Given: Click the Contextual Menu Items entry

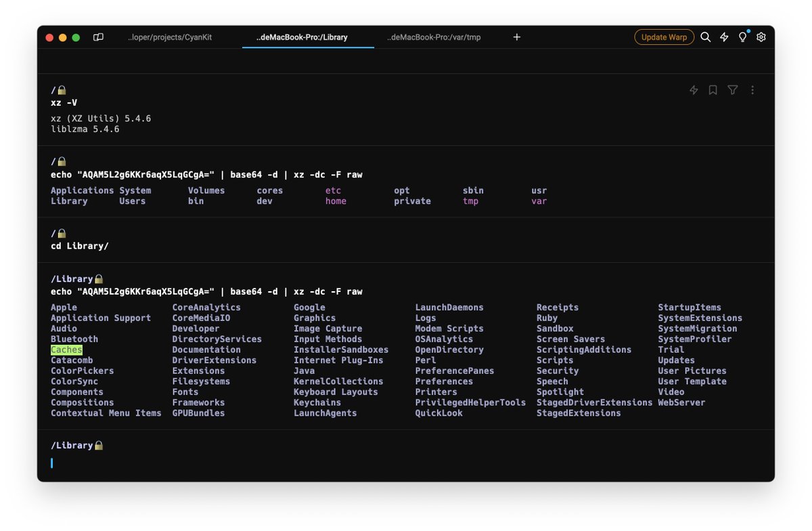Looking at the screenshot, I should (x=106, y=413).
